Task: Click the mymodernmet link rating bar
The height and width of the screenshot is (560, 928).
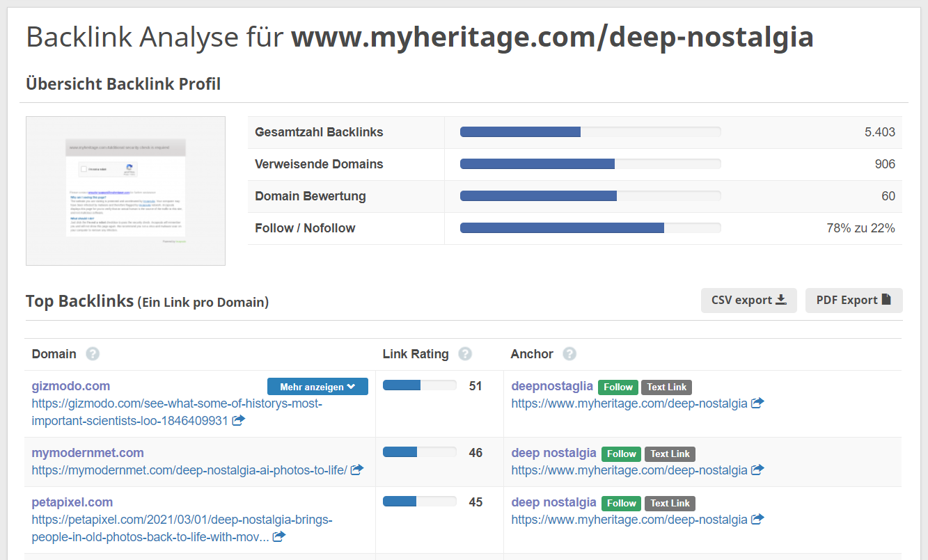Action: (x=420, y=452)
